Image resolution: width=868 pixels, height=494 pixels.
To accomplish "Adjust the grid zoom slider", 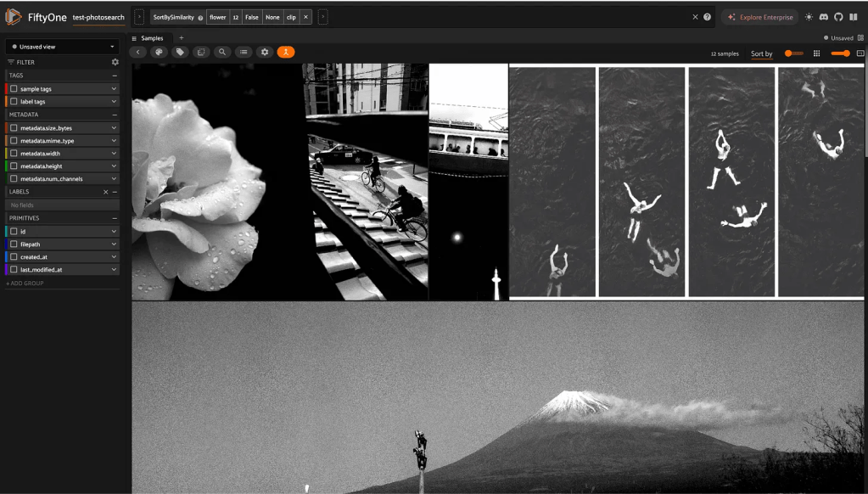I will click(840, 53).
